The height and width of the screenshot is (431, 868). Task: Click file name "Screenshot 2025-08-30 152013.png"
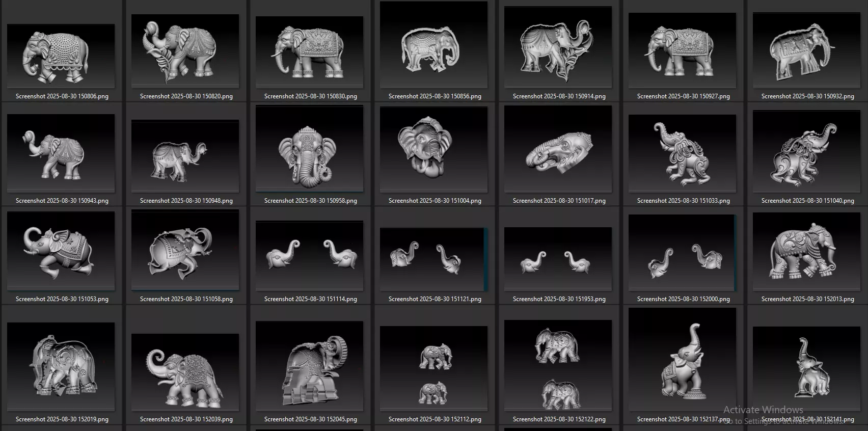coord(808,299)
